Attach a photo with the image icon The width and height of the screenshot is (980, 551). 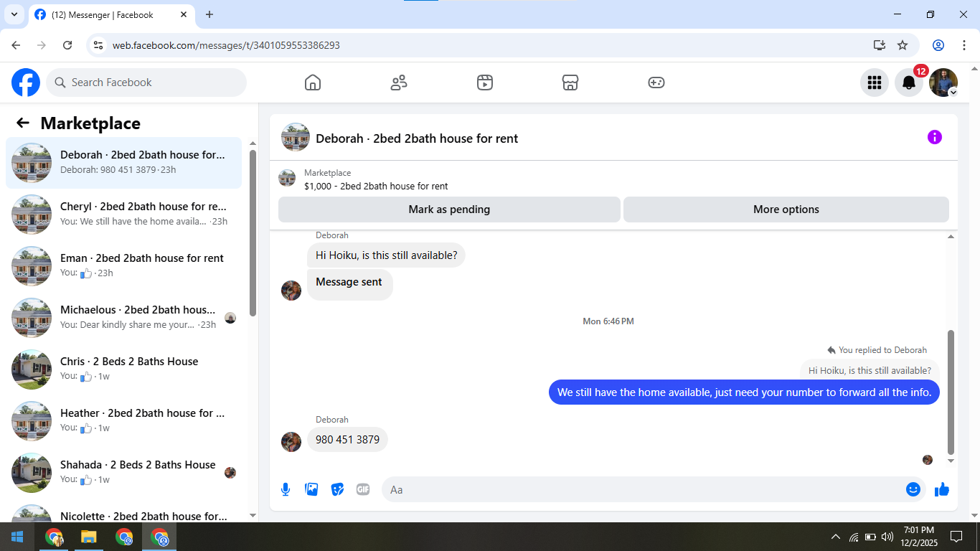point(311,489)
